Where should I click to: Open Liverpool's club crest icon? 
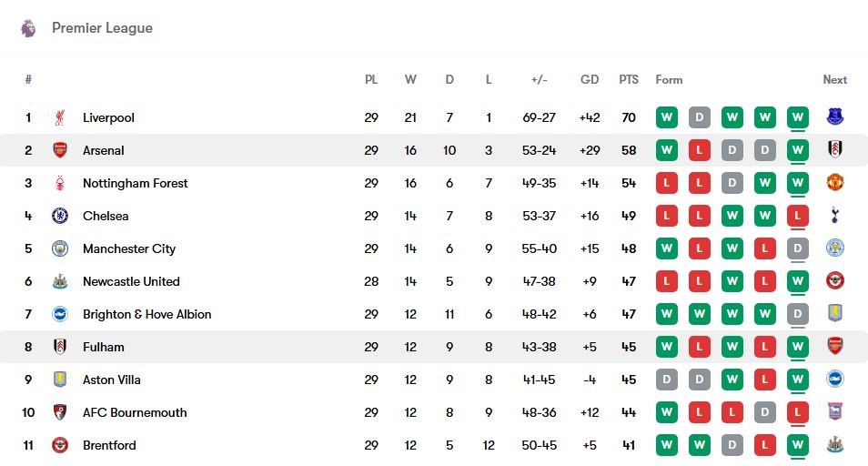60,117
